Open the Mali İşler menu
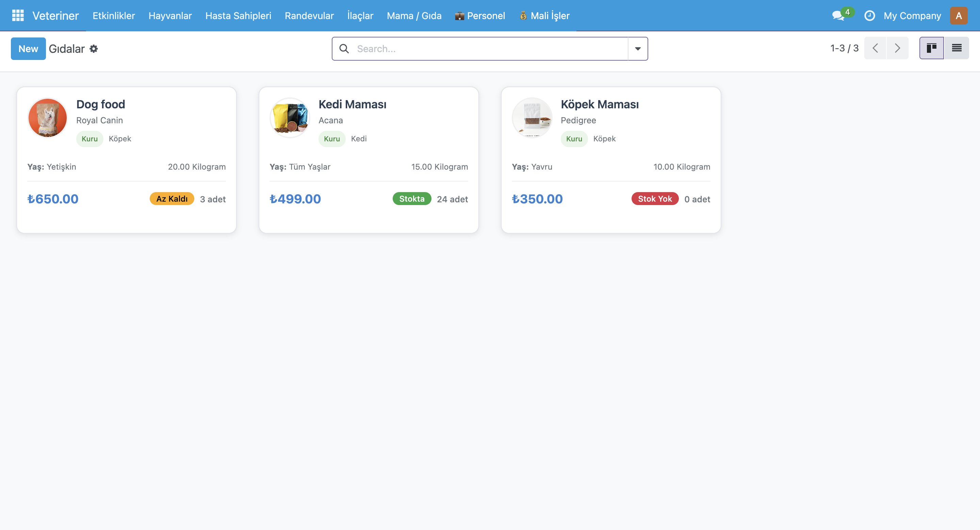The height and width of the screenshot is (530, 980). (x=544, y=16)
